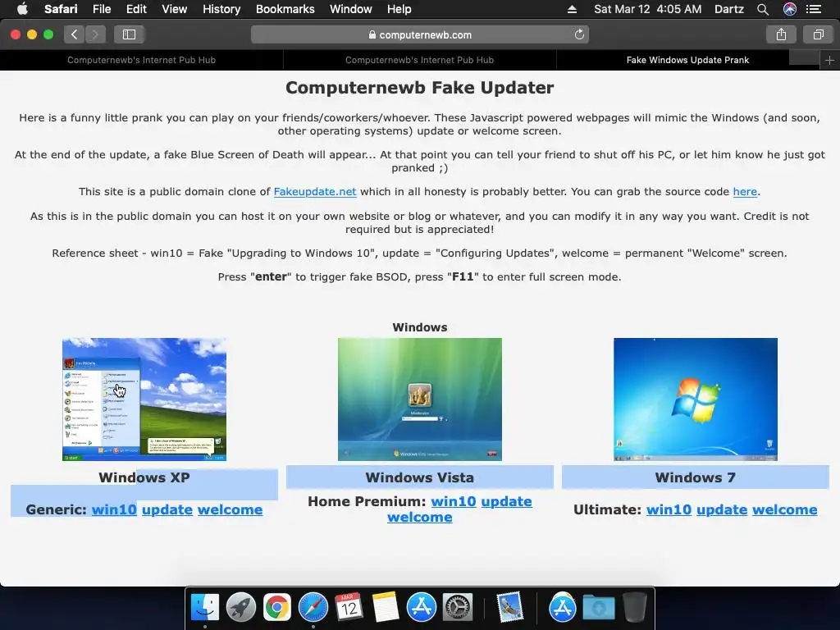
Task: Open Windows XP Generic win10 link
Action: (114, 509)
